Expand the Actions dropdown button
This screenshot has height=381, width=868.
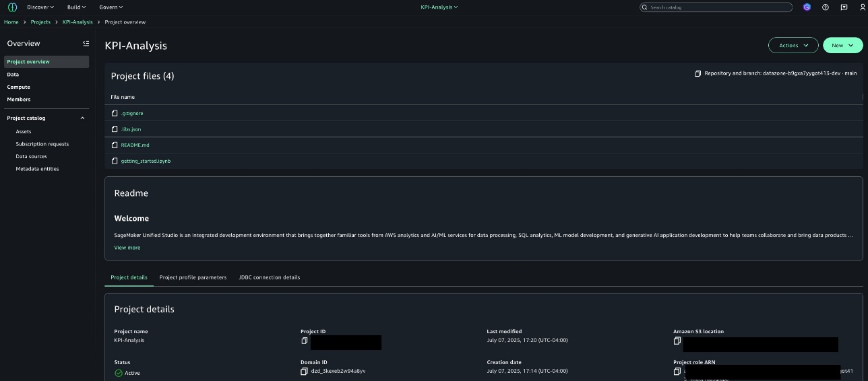793,45
